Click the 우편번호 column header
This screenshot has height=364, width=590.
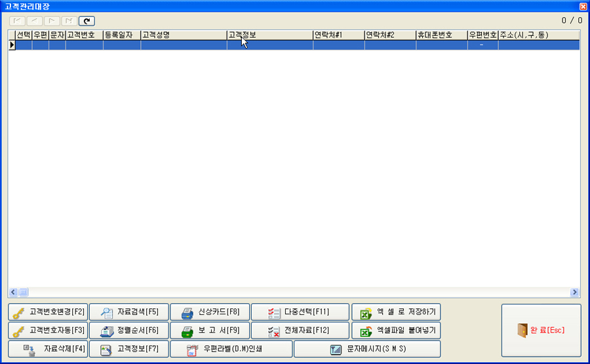click(x=482, y=35)
